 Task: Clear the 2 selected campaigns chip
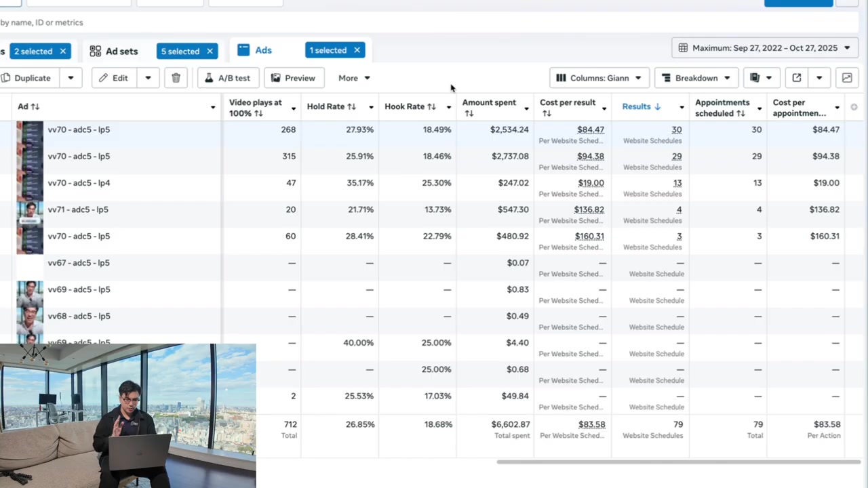click(x=62, y=52)
